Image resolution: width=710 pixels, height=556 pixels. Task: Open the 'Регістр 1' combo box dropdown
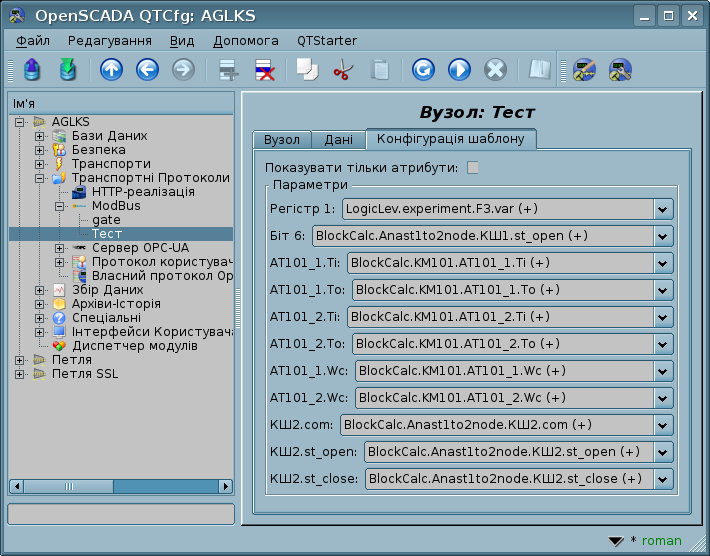[x=663, y=209]
